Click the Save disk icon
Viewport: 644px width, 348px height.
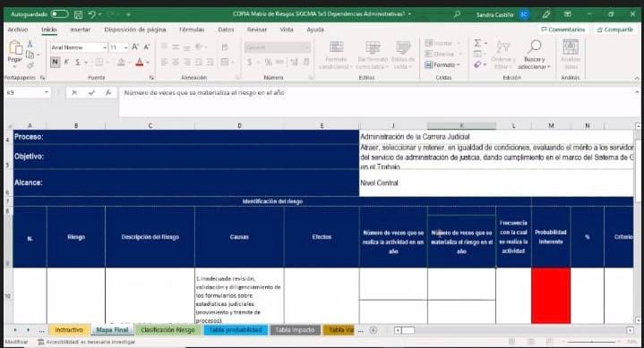[78, 14]
